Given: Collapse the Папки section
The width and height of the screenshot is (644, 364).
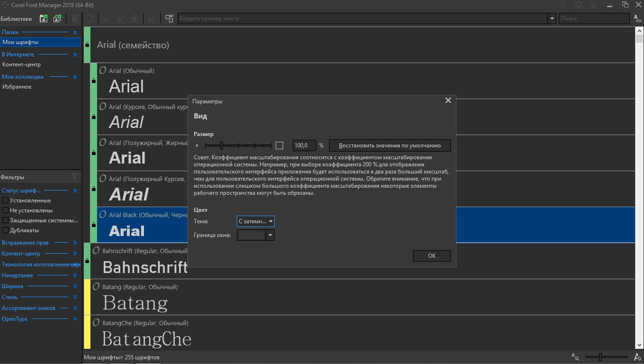Looking at the screenshot, I should tap(75, 32).
